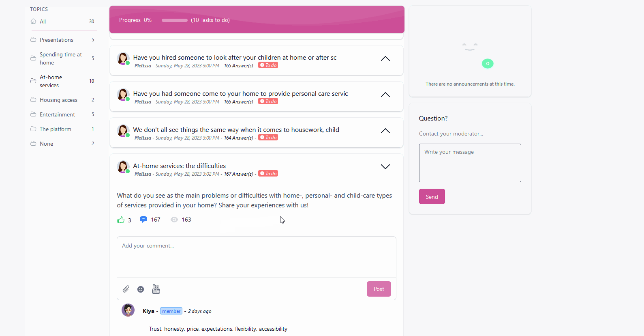Click the member badge next to Kiya
644x336 pixels.
[x=171, y=311]
